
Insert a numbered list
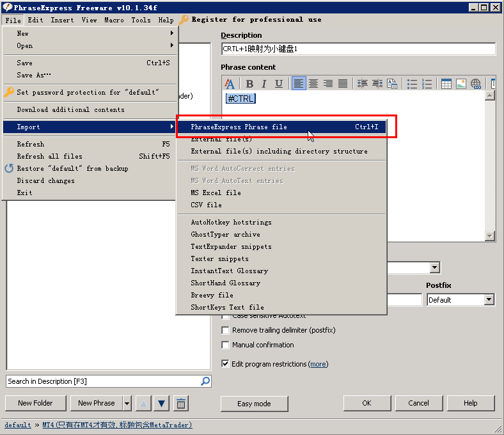coord(427,84)
